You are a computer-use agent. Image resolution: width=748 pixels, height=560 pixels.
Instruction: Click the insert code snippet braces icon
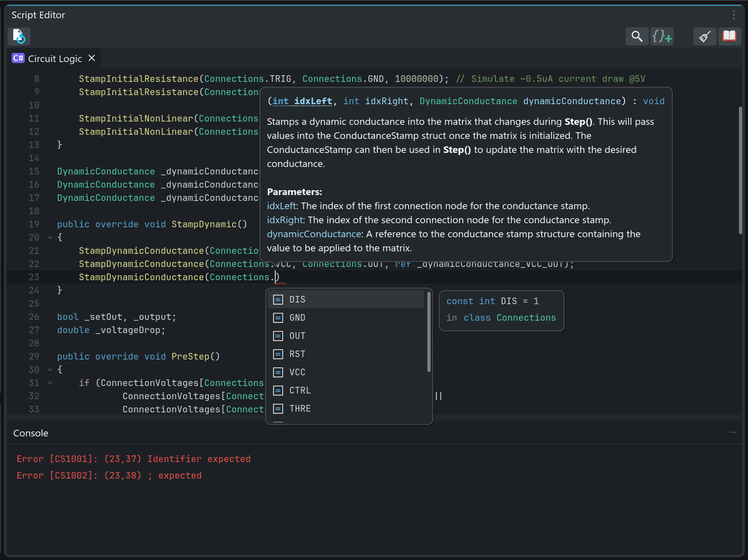662,36
